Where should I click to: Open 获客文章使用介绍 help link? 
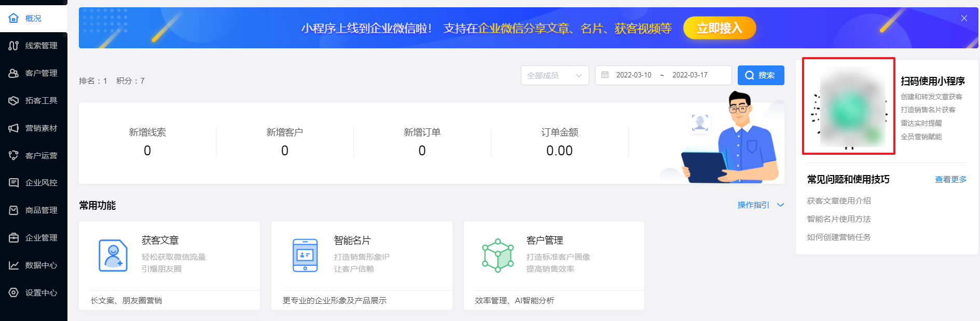839,200
